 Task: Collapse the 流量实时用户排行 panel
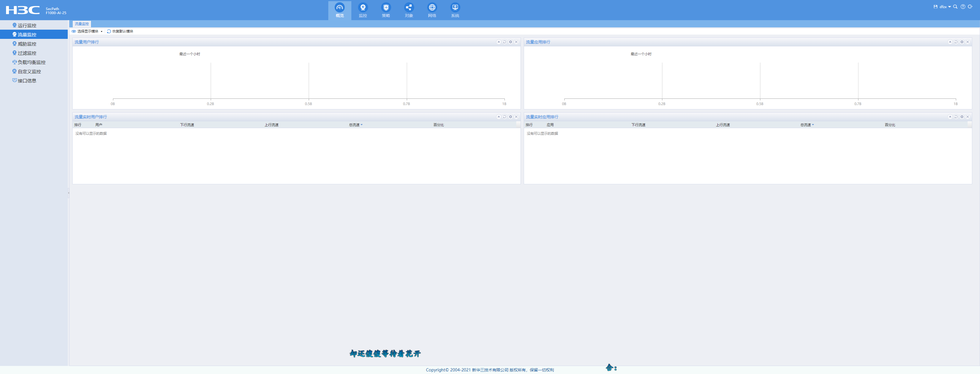pyautogui.click(x=498, y=117)
